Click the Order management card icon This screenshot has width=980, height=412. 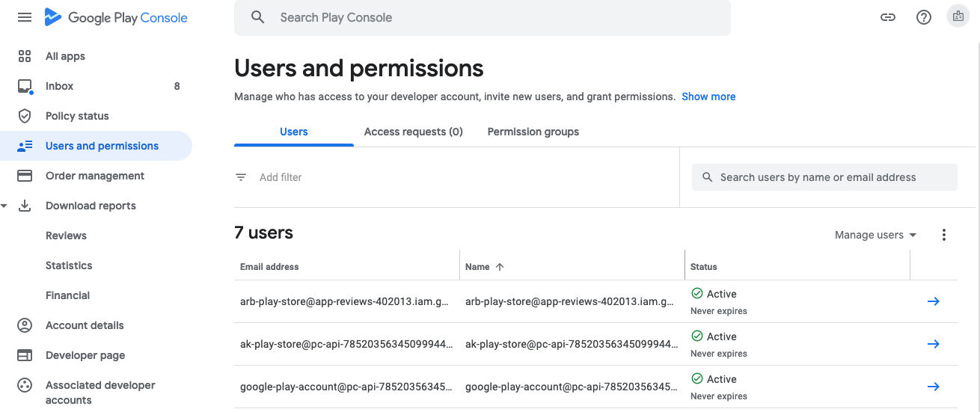pos(25,176)
